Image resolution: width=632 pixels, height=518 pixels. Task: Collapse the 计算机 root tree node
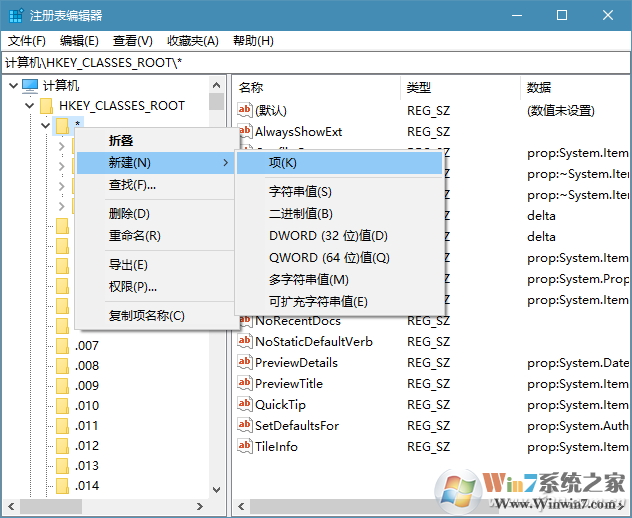11,86
